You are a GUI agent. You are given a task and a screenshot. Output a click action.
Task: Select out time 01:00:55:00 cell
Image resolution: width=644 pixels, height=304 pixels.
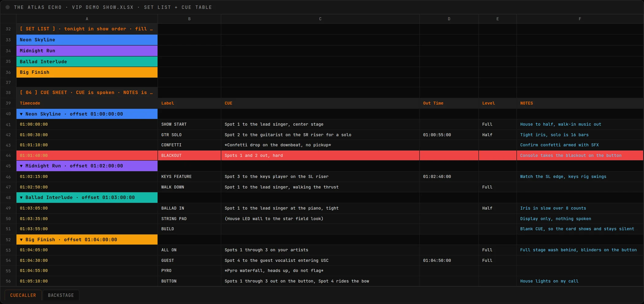[449, 135]
